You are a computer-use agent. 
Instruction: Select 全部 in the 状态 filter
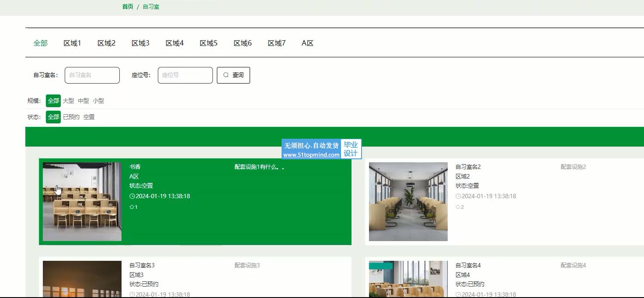(53, 117)
